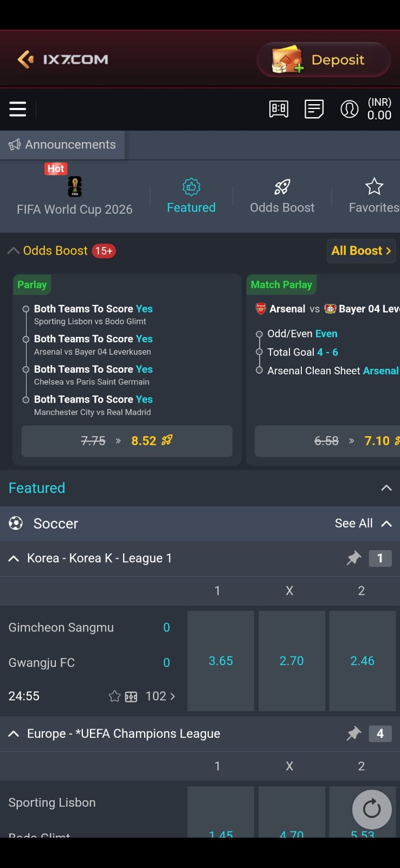Switch to the FIFA World Cup 2026 tab

(75, 195)
